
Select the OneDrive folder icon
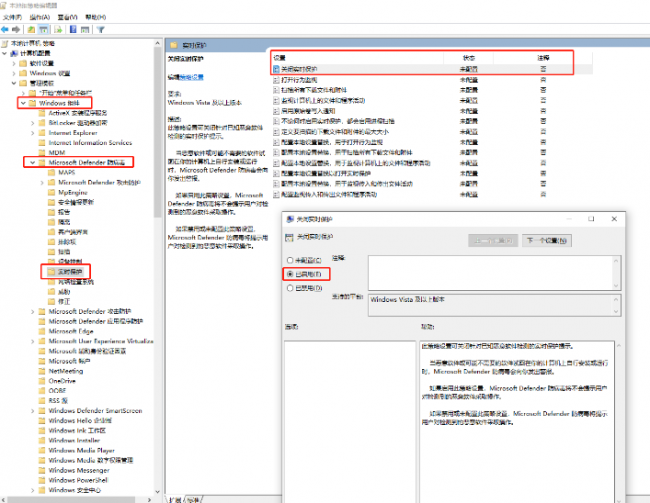[x=42, y=381]
